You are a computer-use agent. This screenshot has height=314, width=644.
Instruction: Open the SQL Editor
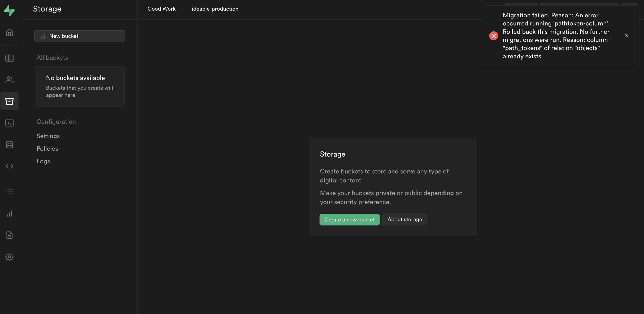pos(9,123)
